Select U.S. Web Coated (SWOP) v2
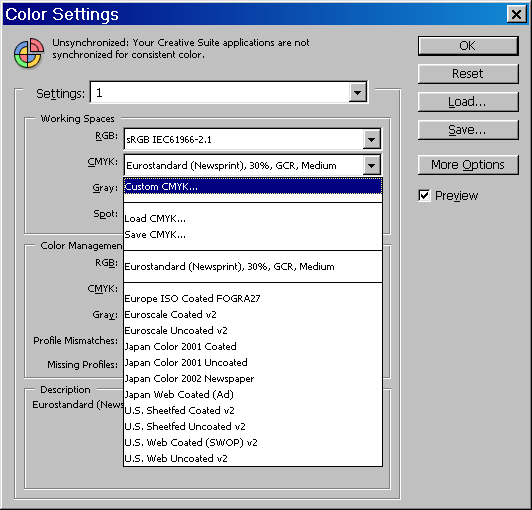532x510 pixels. click(x=253, y=442)
